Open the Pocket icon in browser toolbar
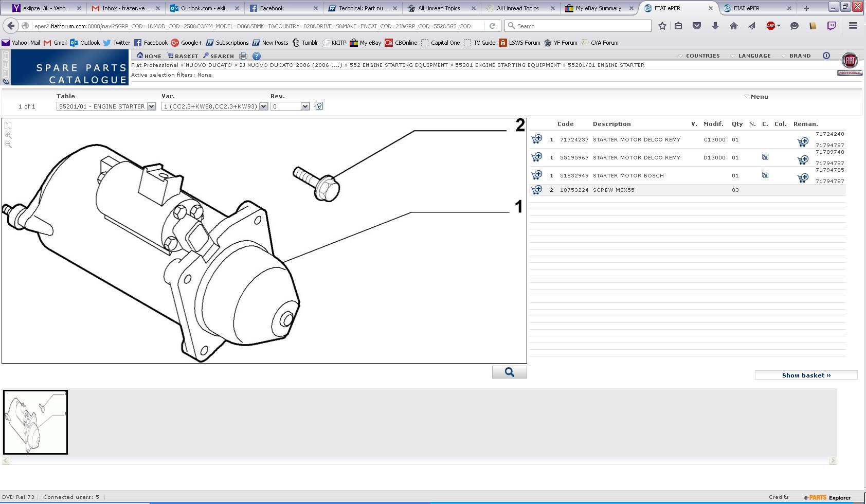 point(697,26)
